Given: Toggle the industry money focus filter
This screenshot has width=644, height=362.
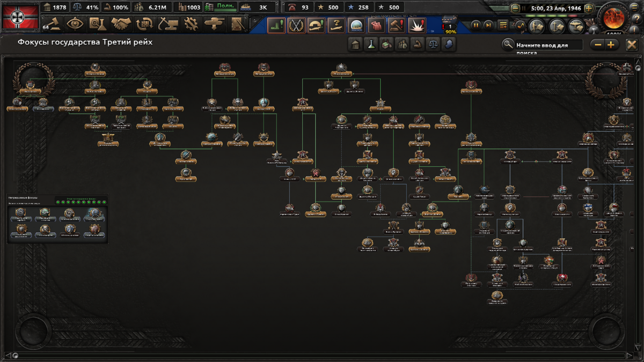Looking at the screenshot, I should 386,45.
